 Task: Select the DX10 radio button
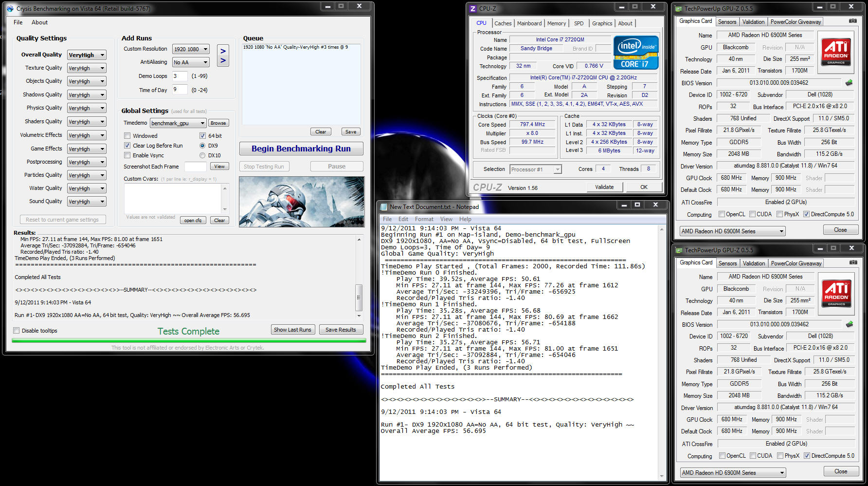pos(202,155)
